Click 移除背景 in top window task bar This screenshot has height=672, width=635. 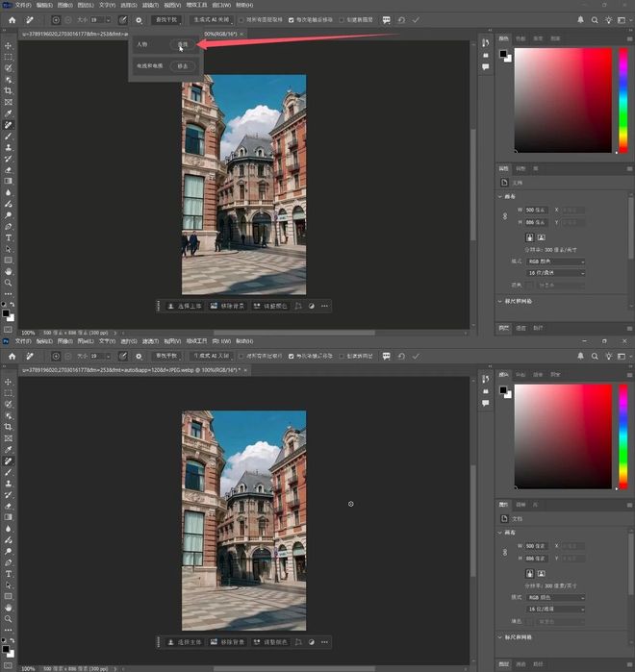coord(227,306)
